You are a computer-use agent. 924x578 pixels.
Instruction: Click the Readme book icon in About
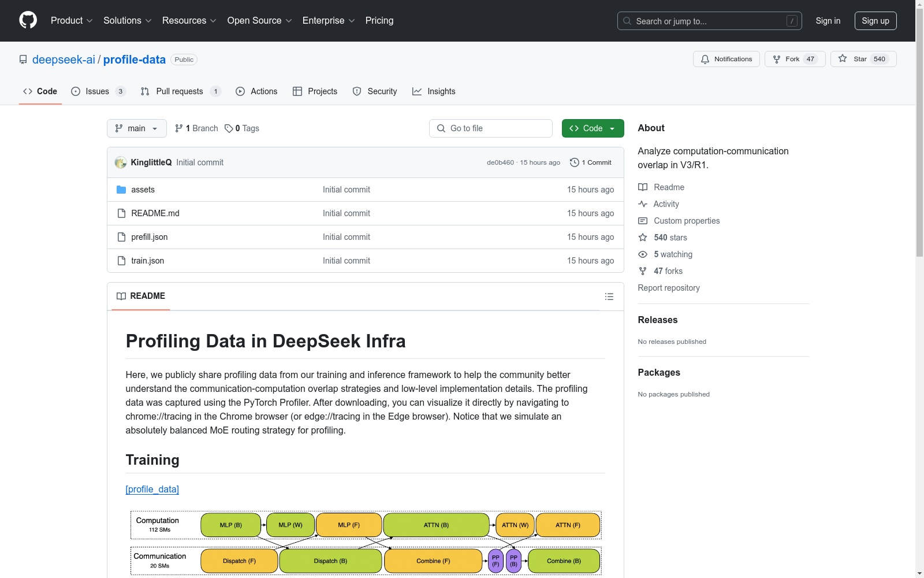tap(643, 187)
